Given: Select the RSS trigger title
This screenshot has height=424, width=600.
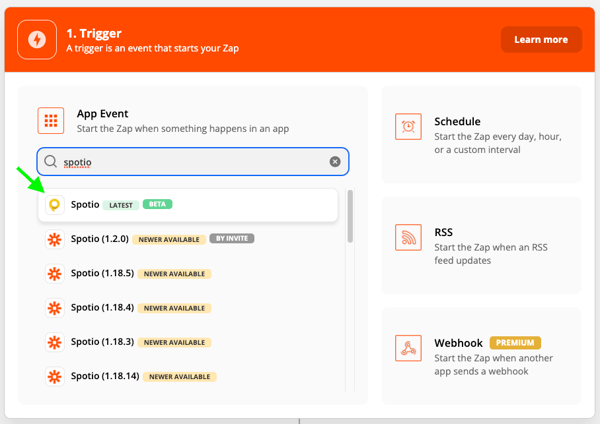Looking at the screenshot, I should pyautogui.click(x=443, y=232).
